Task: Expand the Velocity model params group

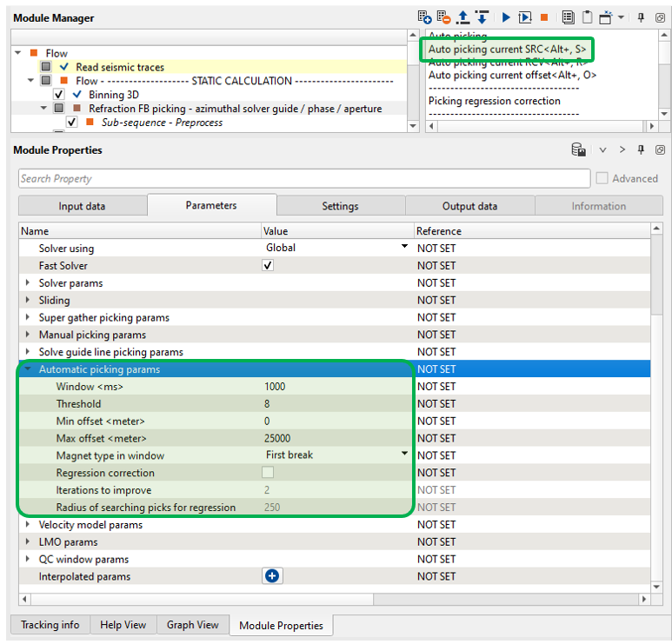Action: pos(27,525)
